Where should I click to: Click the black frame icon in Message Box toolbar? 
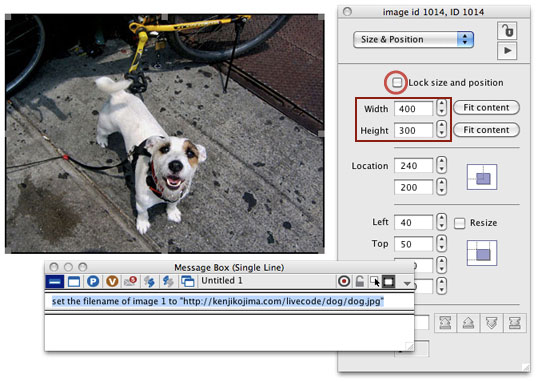tap(388, 281)
